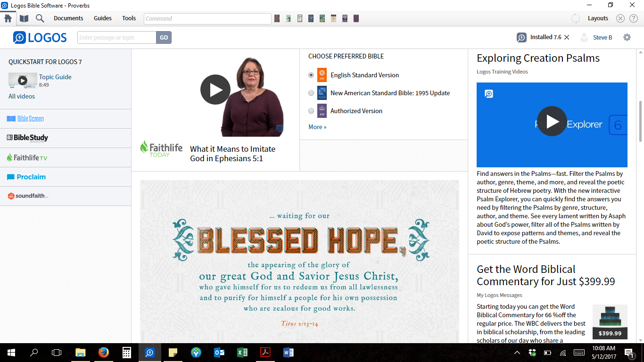
Task: Select New American Standard Bible 1995 Update
Action: [311, 93]
